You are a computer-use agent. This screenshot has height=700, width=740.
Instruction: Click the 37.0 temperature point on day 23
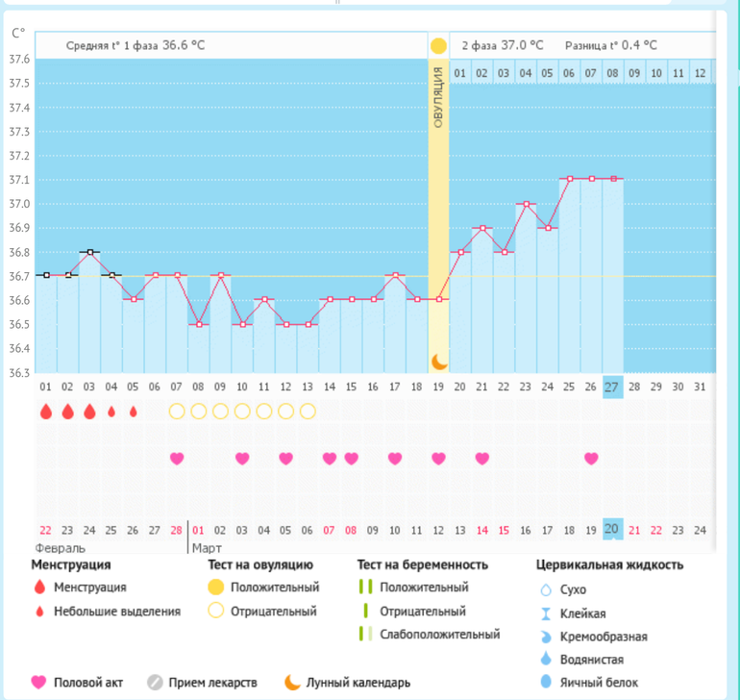click(x=526, y=204)
